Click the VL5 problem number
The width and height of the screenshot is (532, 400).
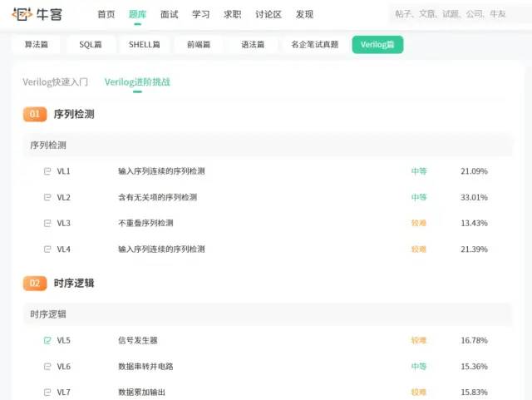pyautogui.click(x=63, y=340)
